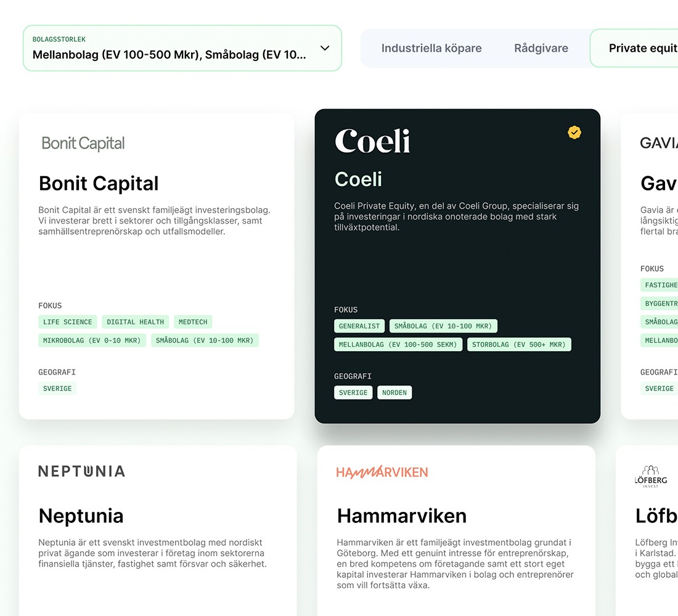Click the Neptunia description paragraph
The image size is (678, 616).
pos(153,553)
